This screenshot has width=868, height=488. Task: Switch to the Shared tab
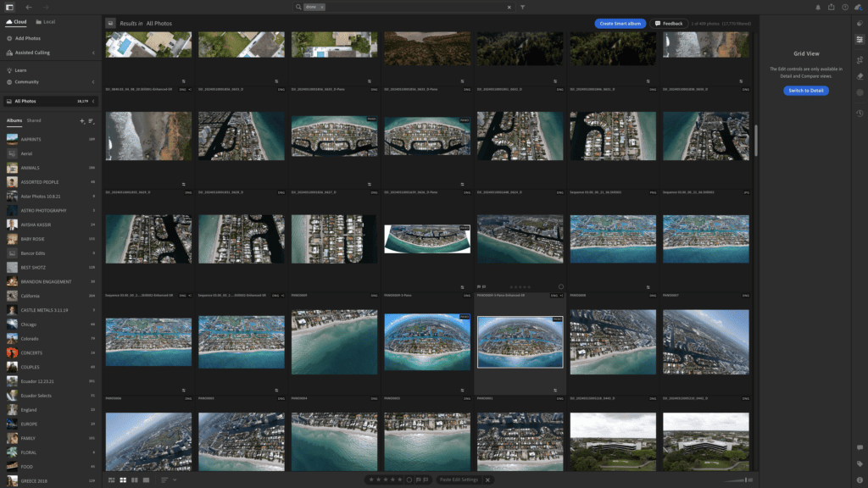34,120
